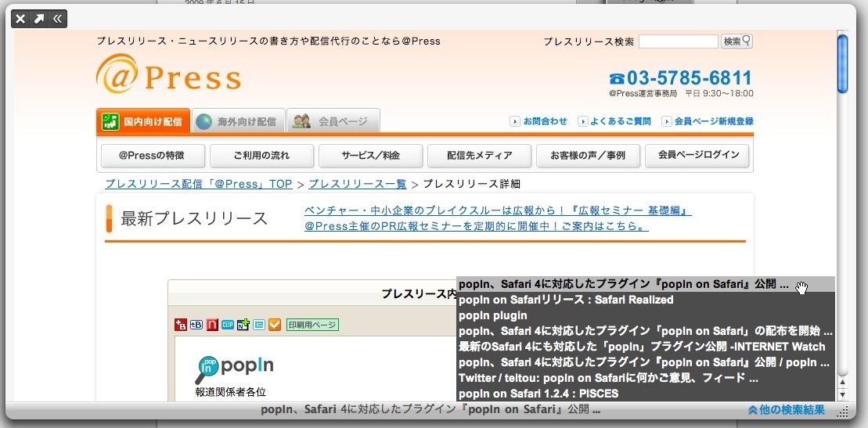Viewport: 868px width, 428px height.
Task: Click the プレスリリース一覧 breadcrumb link
Action: click(x=358, y=184)
